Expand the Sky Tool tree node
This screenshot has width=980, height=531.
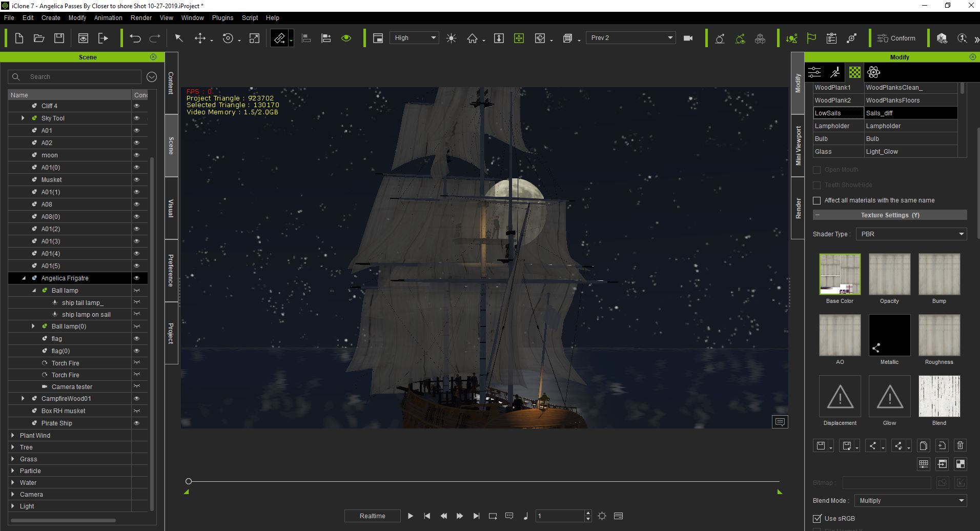[23, 118]
